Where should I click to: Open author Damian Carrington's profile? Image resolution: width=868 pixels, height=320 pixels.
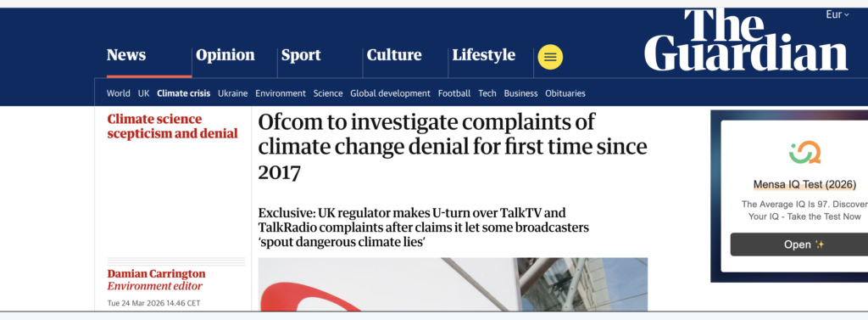tap(156, 274)
